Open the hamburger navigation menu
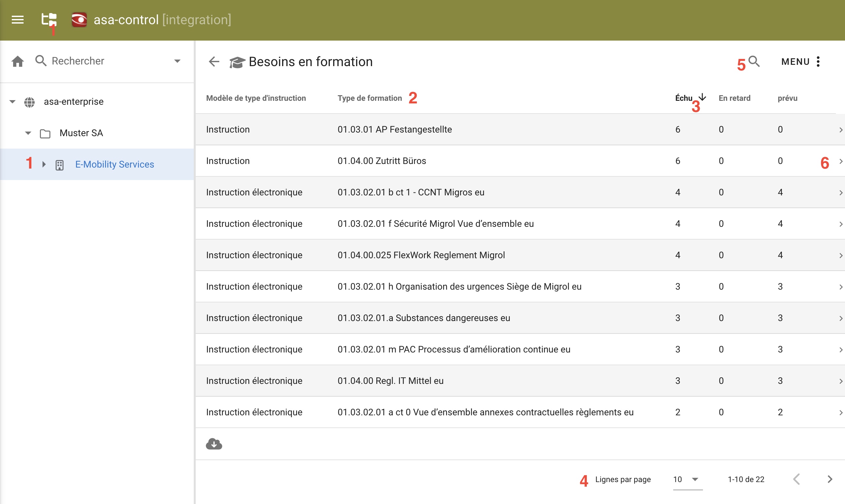845x504 pixels. pos(18,20)
